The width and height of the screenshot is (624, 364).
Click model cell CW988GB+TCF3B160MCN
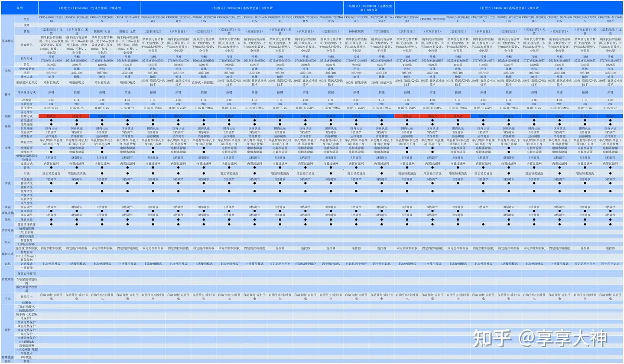click(153, 19)
